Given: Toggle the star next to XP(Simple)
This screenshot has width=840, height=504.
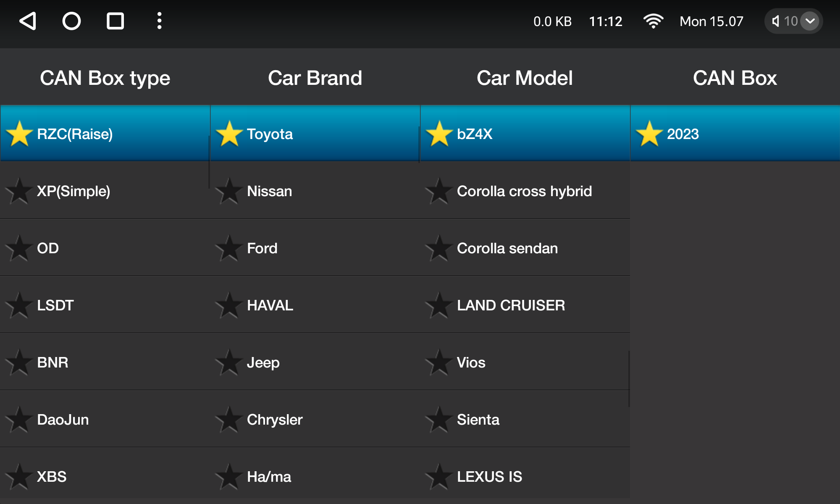Looking at the screenshot, I should click(19, 191).
